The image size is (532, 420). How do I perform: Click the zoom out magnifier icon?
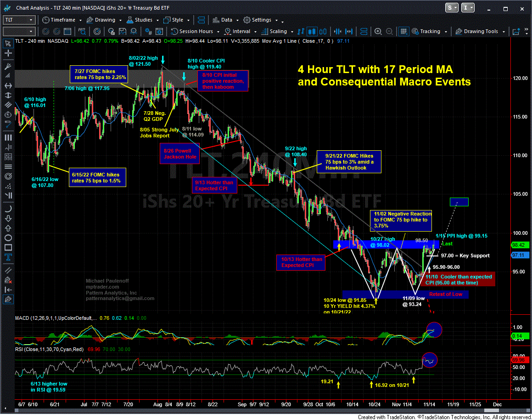pos(390,32)
